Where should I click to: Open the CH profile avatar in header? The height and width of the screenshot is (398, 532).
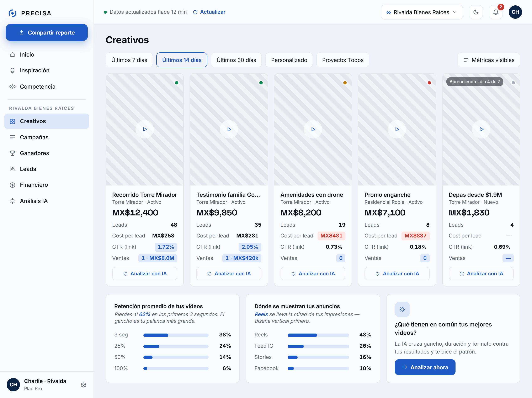515,12
